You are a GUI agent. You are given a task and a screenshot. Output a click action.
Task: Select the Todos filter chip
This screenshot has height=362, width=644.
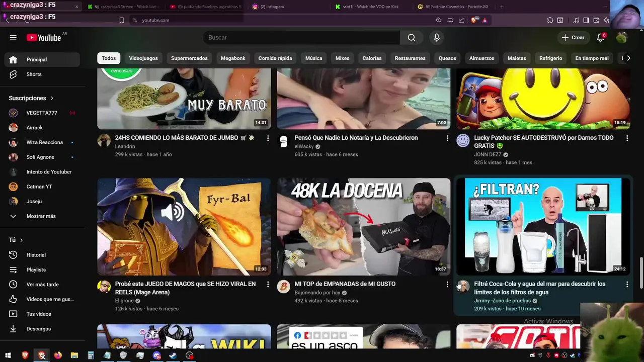109,58
